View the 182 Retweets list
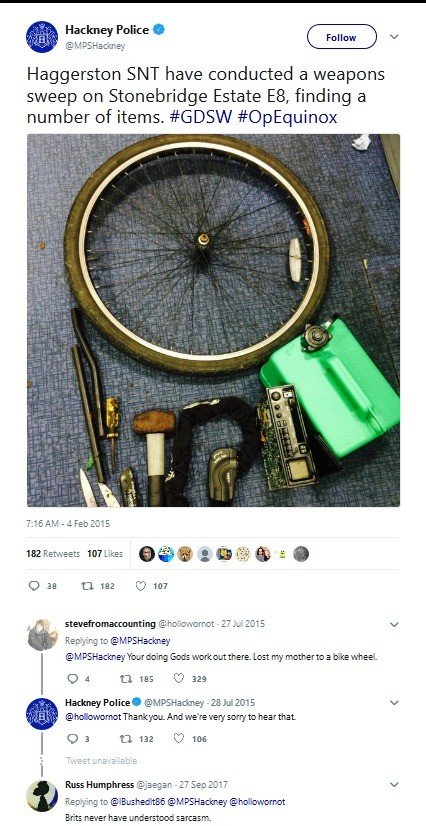Screen dimensions: 426x826 coord(53,554)
